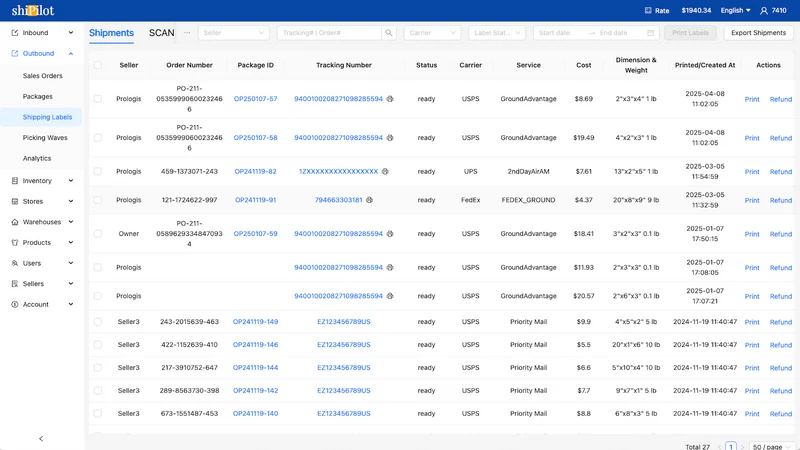Open package link OP241119-91

[256, 200]
